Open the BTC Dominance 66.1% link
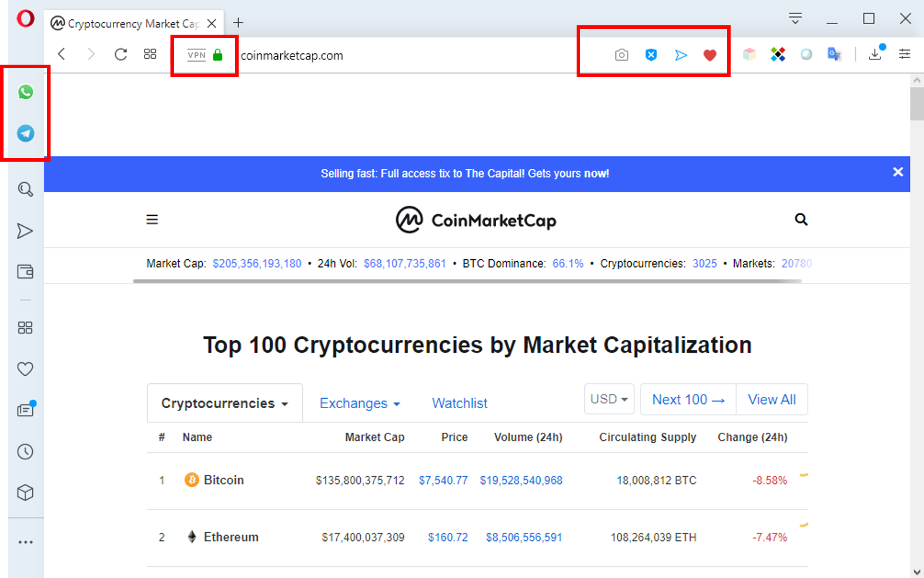The height and width of the screenshot is (578, 924). pos(568,263)
